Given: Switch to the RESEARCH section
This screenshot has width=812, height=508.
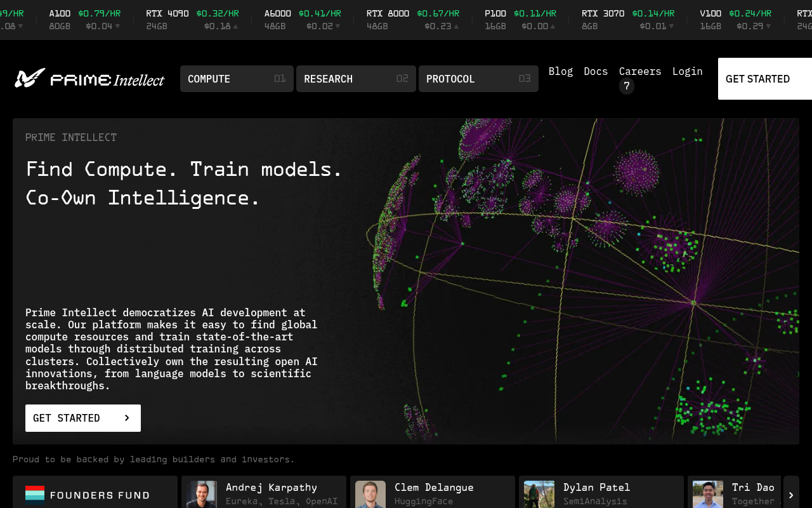Looking at the screenshot, I should tap(356, 79).
